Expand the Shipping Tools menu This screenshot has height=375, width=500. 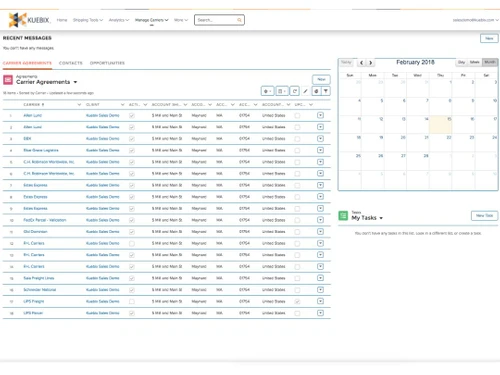point(88,20)
